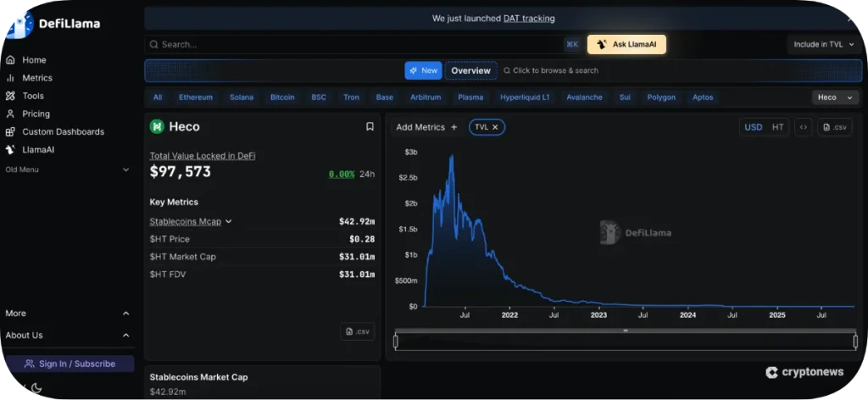Click the chart range slider track
Image resolution: width=868 pixels, height=400 pixels.
(626, 342)
